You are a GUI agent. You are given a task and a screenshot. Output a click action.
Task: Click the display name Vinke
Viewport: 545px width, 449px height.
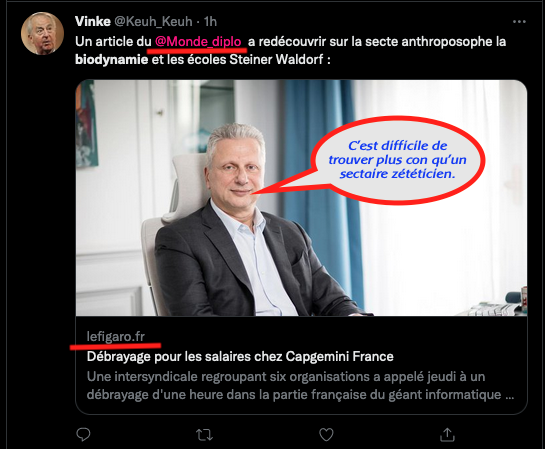click(93, 22)
